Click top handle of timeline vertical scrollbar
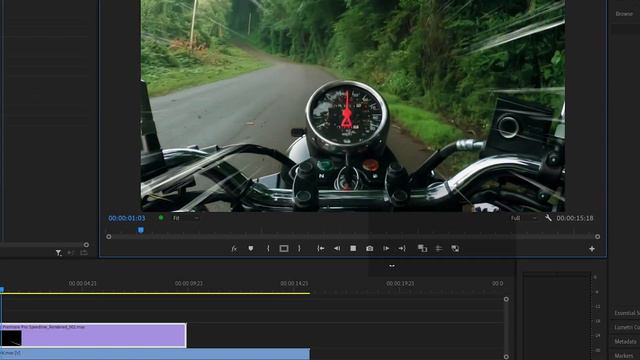The height and width of the screenshot is (360, 640). pyautogui.click(x=506, y=299)
